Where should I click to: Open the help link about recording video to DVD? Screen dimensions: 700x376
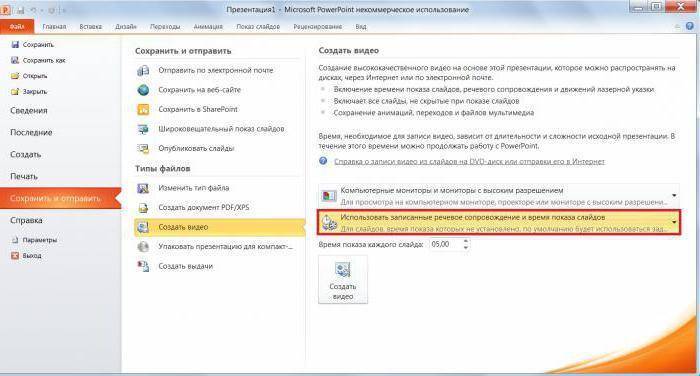[x=469, y=162]
